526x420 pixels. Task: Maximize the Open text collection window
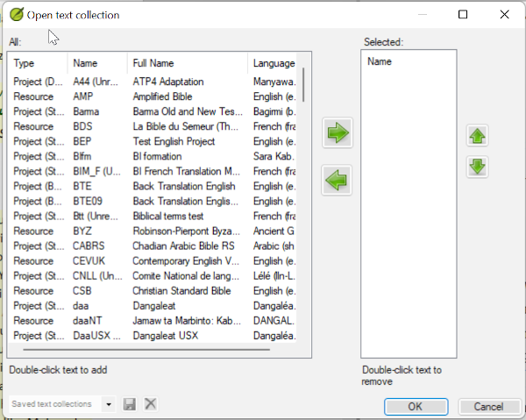(463, 15)
